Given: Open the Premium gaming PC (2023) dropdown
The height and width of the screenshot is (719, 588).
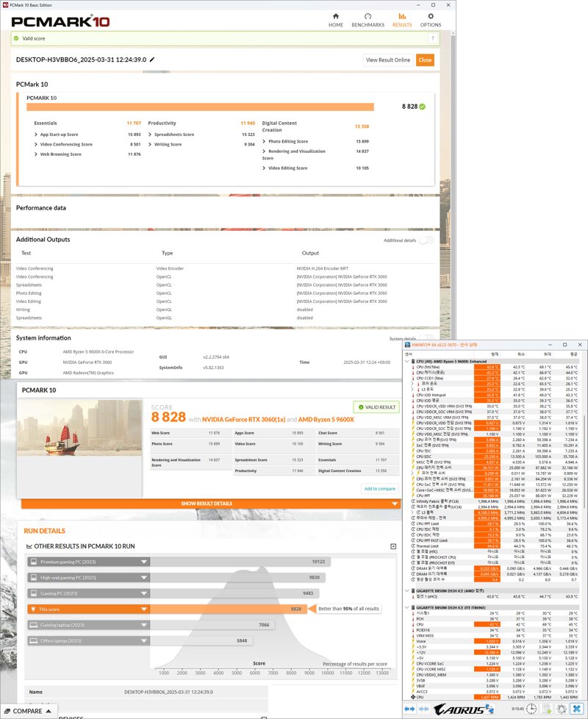Looking at the screenshot, I should point(144,562).
